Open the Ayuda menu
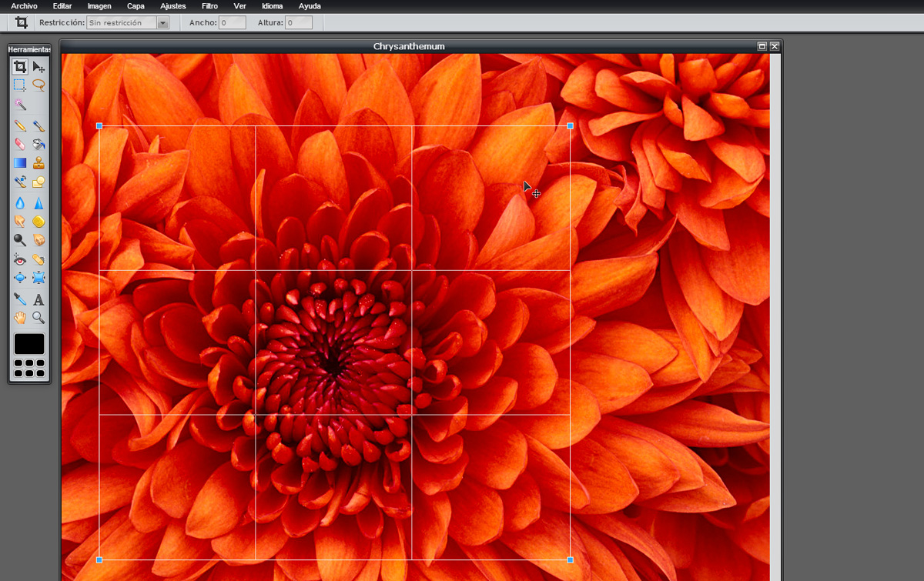Image resolution: width=924 pixels, height=581 pixels. click(x=310, y=6)
